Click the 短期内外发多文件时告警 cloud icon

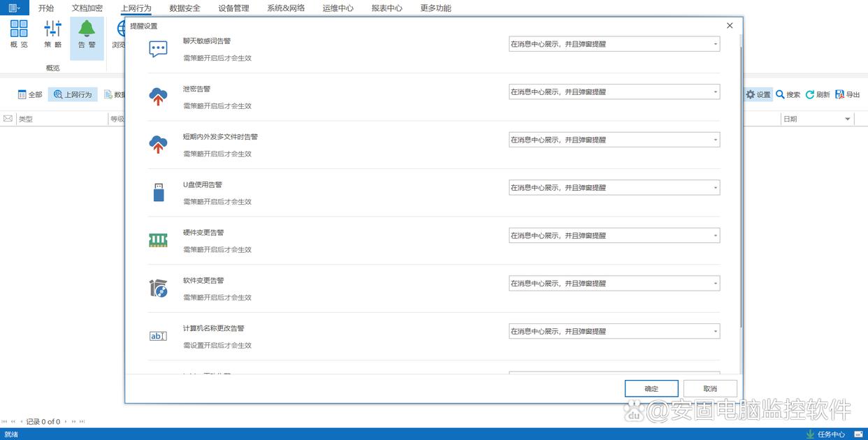pos(159,145)
